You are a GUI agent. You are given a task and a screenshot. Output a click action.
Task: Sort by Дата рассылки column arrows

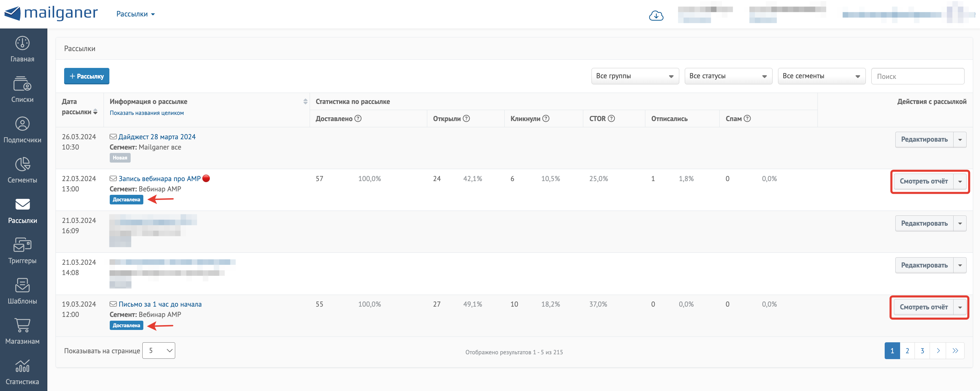95,112
